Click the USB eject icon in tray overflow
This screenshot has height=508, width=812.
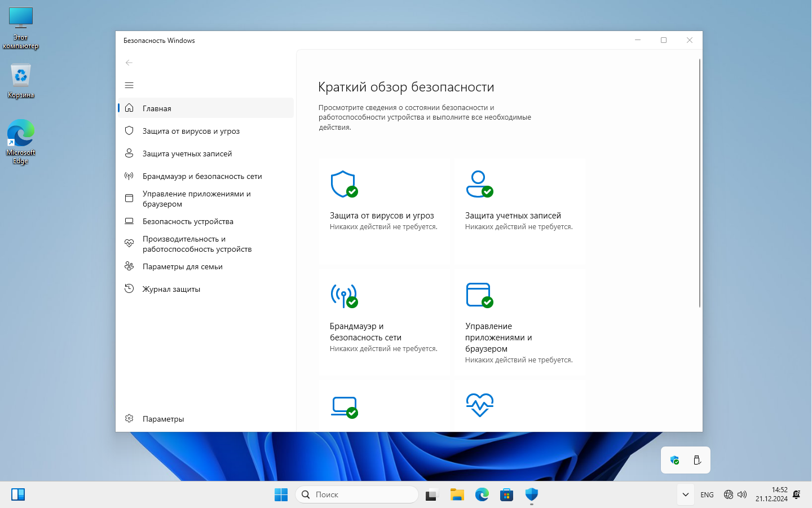[697, 460]
